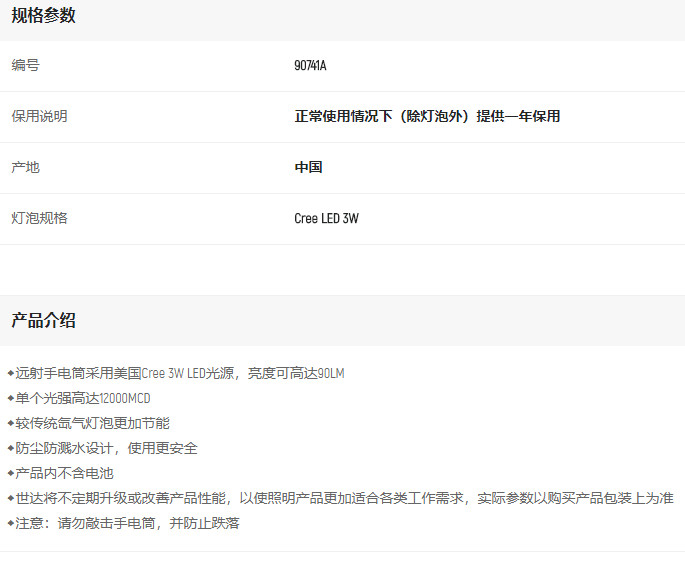Click the origin value 中国
Viewport: 685px width, 576px height.
[x=308, y=168]
